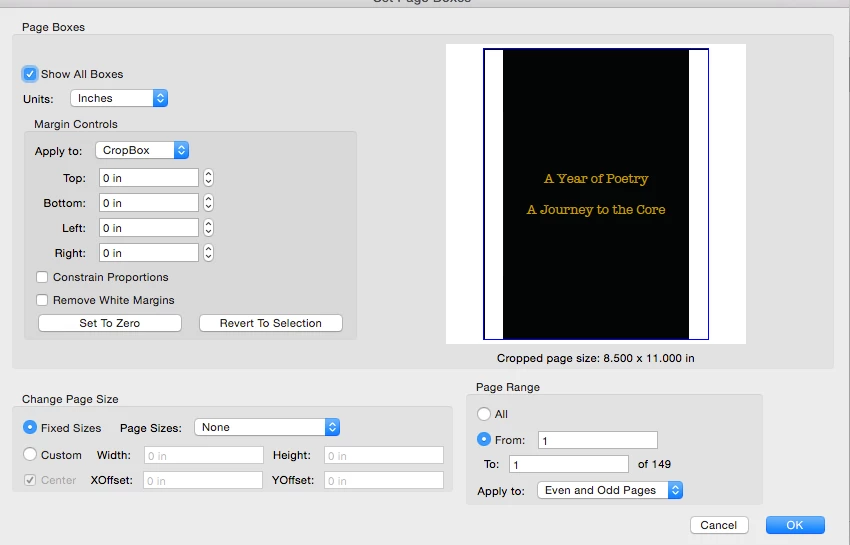Screen dimensions: 850x545
Task: Click the YOffset input field
Action: (x=384, y=480)
